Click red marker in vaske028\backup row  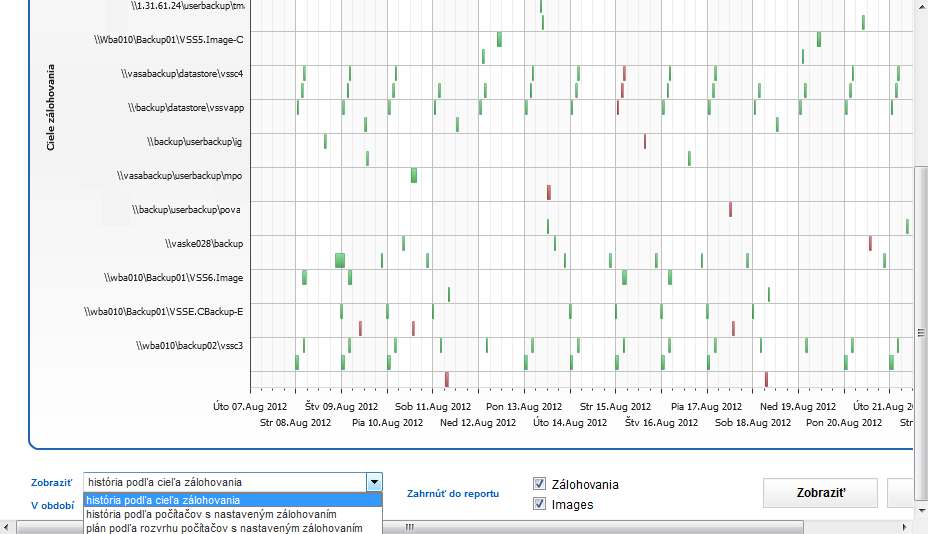click(x=870, y=243)
